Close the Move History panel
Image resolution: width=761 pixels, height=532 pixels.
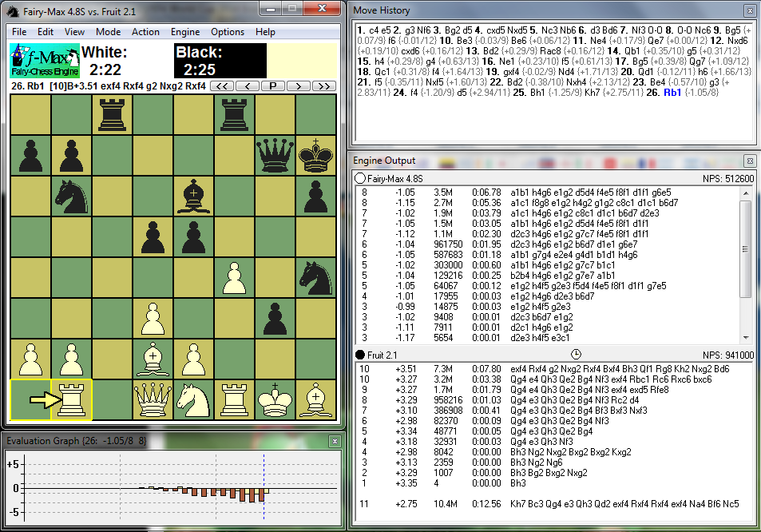click(750, 10)
